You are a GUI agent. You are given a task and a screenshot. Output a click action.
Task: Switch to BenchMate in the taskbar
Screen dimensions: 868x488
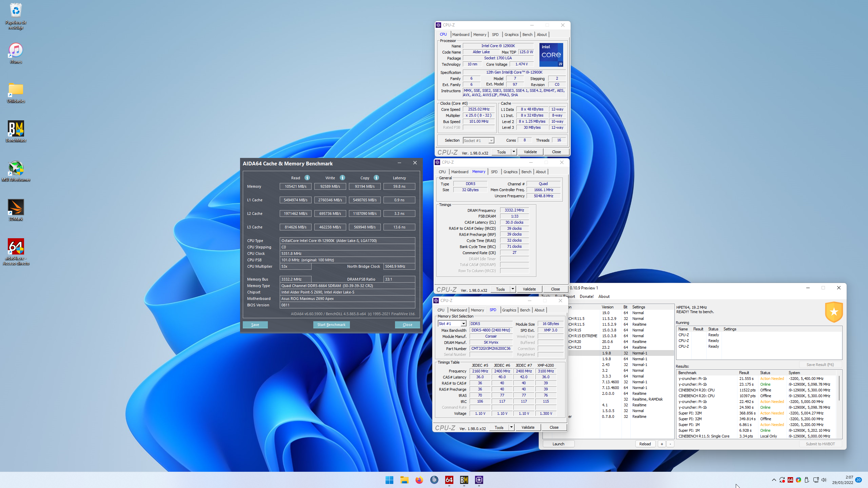tap(464, 480)
